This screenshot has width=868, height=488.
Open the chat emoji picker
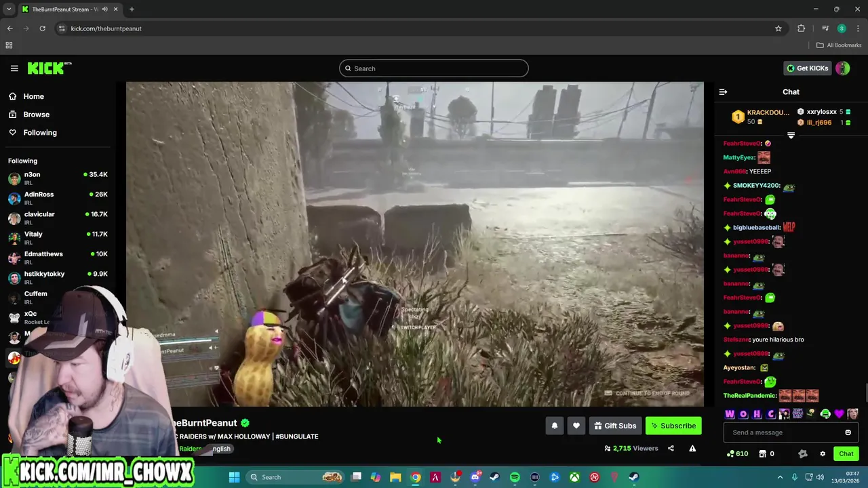point(848,432)
